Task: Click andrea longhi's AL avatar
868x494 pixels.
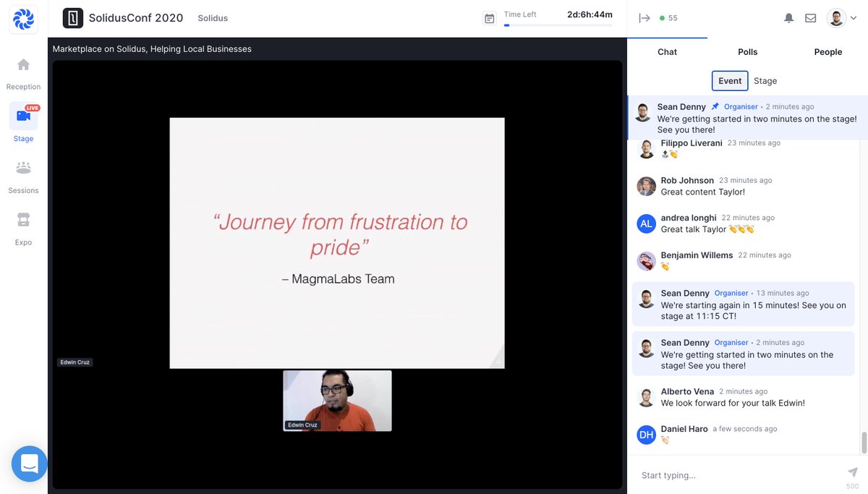Action: [x=646, y=223]
